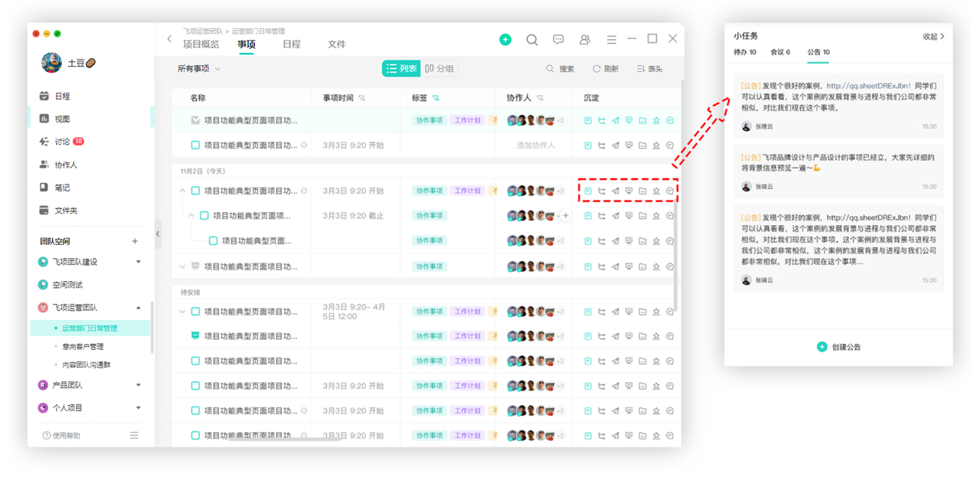The image size is (980, 477).
Task: Open the chat message icon in top bar
Action: point(558,40)
